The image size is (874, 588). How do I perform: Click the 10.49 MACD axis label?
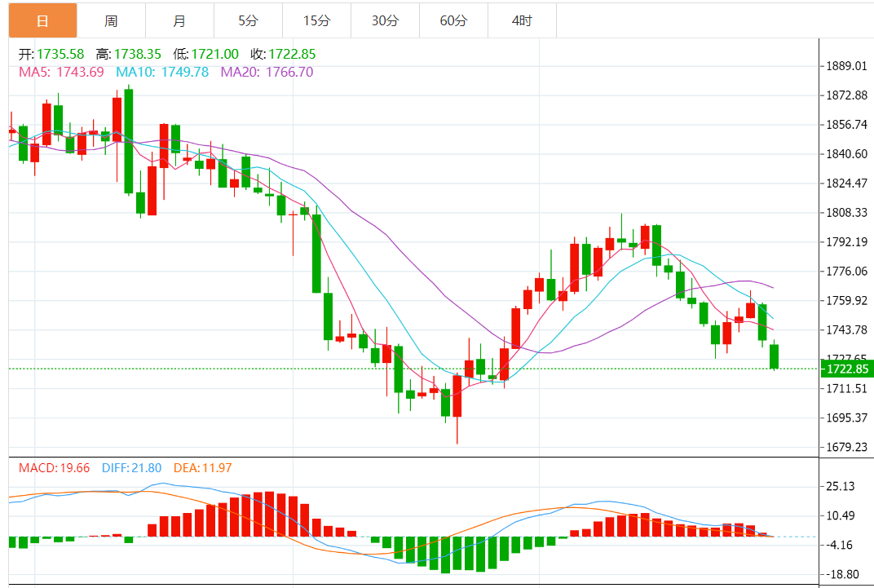[840, 515]
